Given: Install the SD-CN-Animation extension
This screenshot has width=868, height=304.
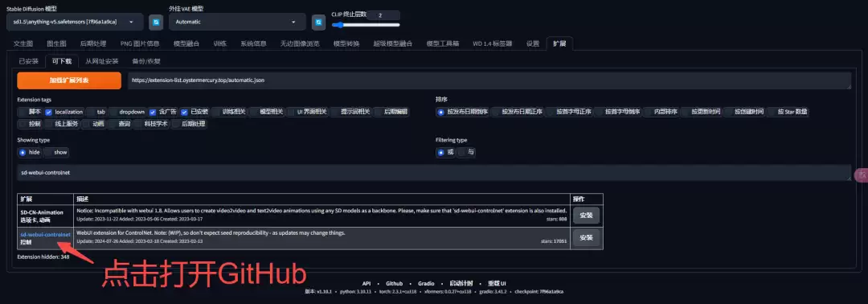Looking at the screenshot, I should pos(586,216).
